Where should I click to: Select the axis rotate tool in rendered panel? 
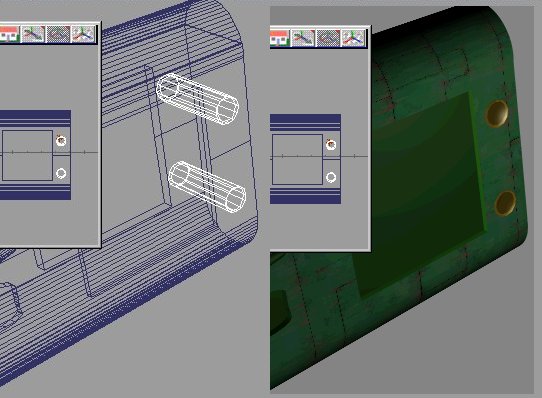(x=353, y=38)
